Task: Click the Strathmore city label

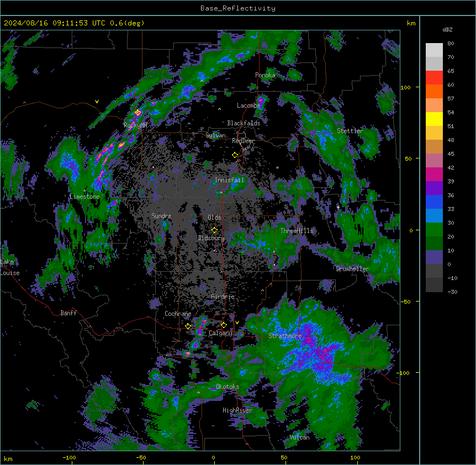Action: pyautogui.click(x=285, y=336)
